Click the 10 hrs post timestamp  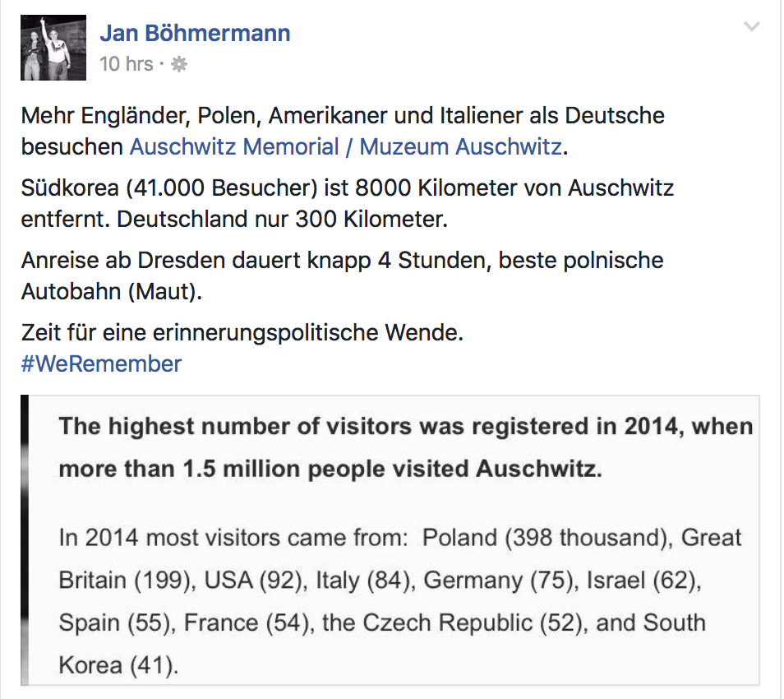(127, 64)
